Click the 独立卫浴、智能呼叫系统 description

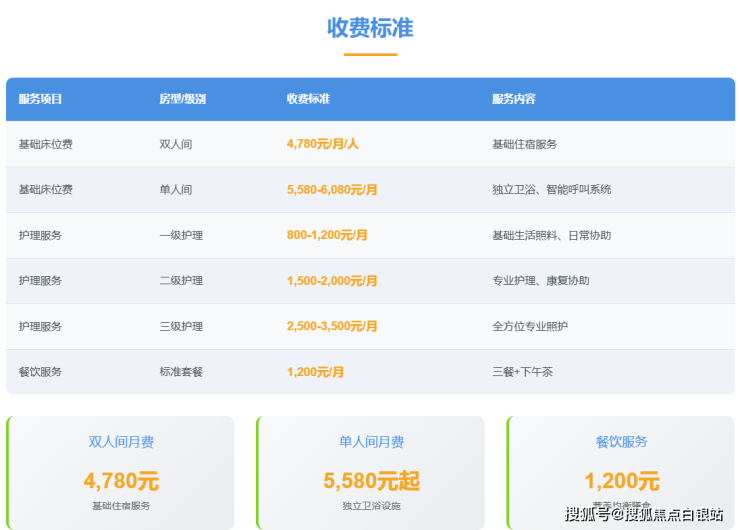[552, 189]
